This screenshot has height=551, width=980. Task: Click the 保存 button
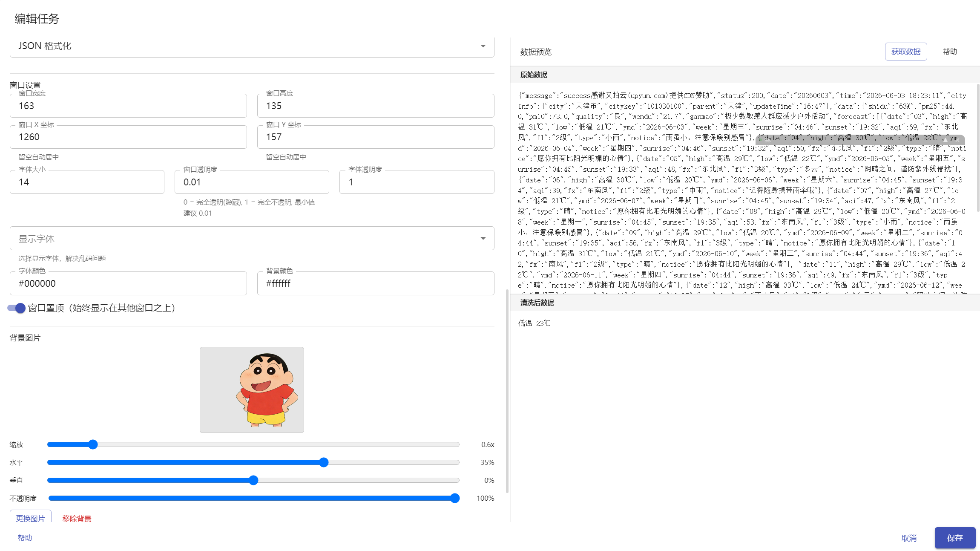click(x=955, y=538)
